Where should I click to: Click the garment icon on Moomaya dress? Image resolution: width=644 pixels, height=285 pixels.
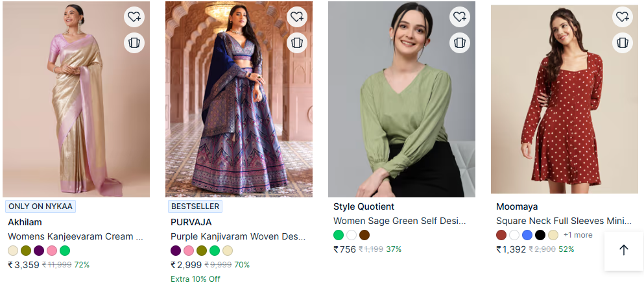[x=623, y=43]
